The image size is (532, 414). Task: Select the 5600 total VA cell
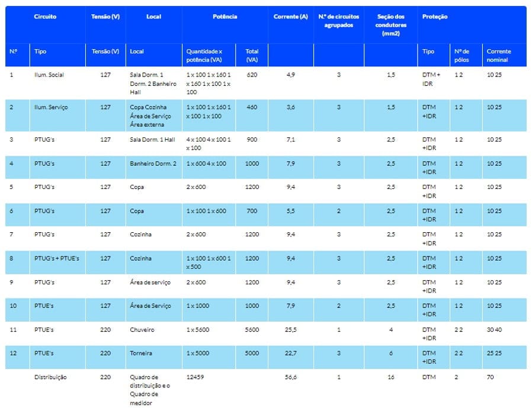[252, 329]
